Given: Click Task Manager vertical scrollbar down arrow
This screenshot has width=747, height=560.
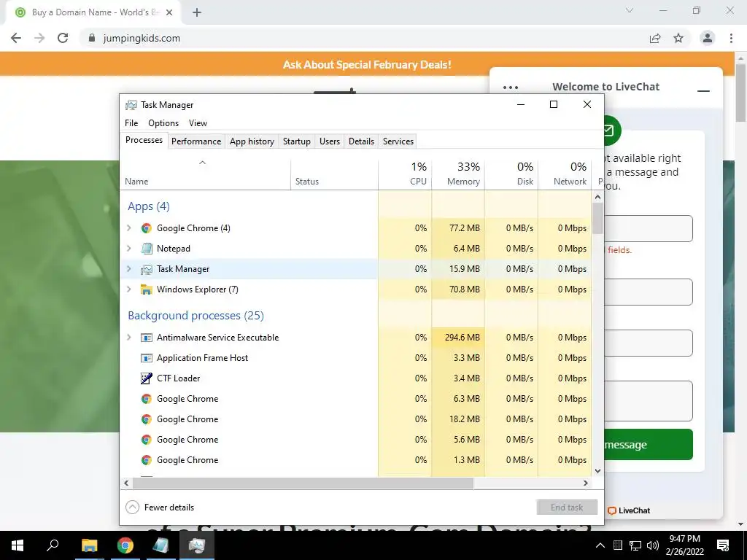Looking at the screenshot, I should pyautogui.click(x=598, y=471).
